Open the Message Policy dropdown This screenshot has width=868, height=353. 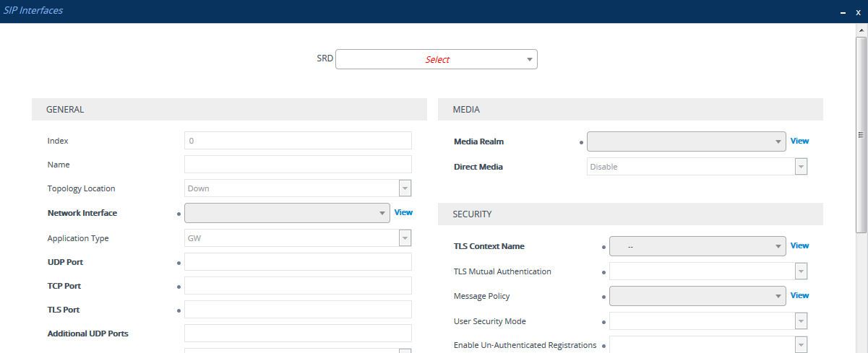(698, 296)
